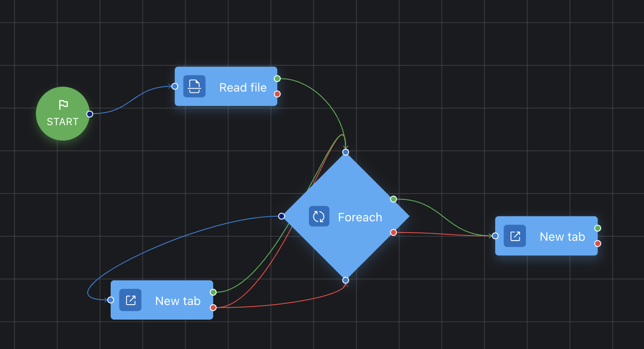
Task: Click the left New tab input port
Action: [111, 300]
